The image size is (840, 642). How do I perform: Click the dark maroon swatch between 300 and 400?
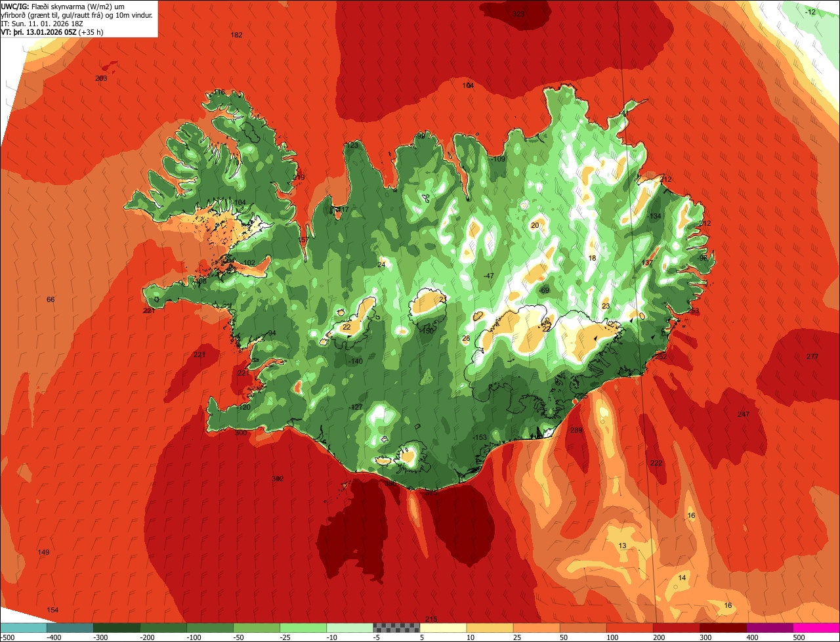coord(723,628)
